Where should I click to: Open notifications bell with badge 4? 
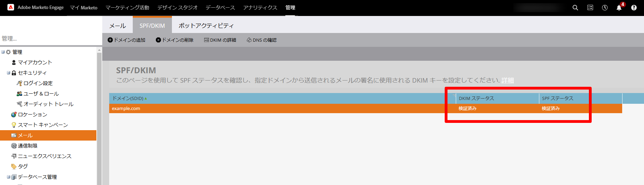(x=620, y=7)
